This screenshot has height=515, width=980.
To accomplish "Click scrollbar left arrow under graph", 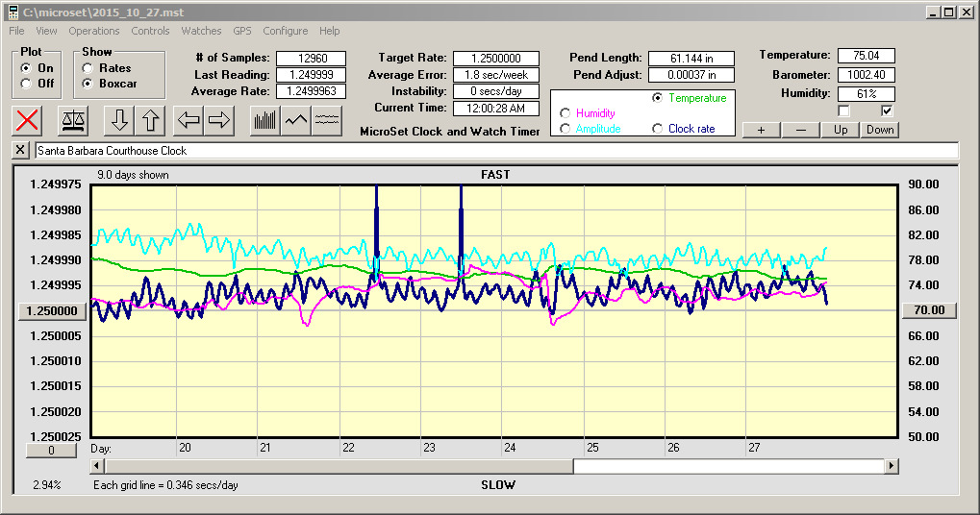I will pos(97,466).
